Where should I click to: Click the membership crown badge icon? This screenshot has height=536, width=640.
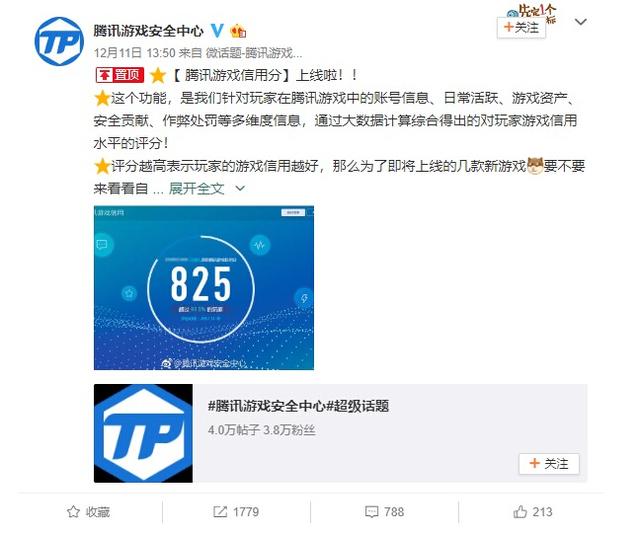point(238,31)
